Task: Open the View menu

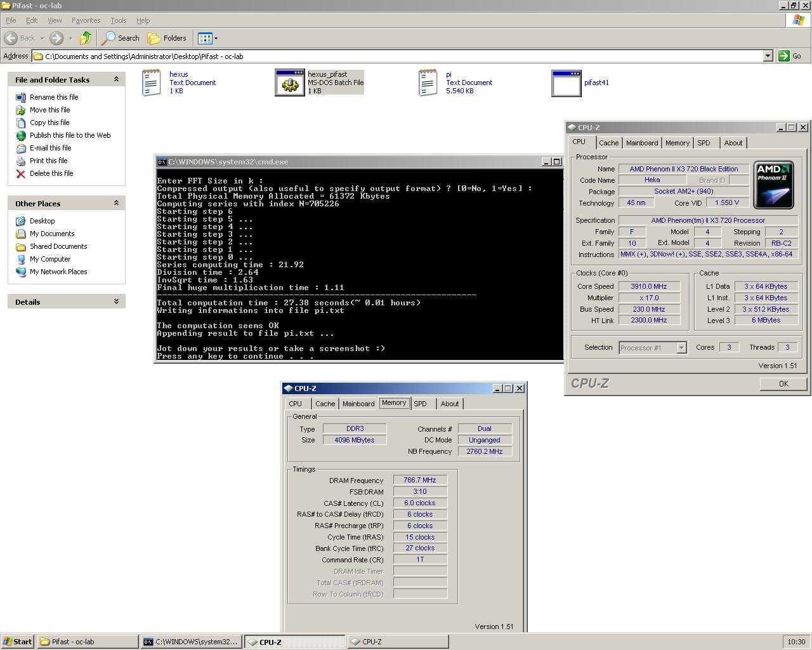Action: tap(55, 20)
